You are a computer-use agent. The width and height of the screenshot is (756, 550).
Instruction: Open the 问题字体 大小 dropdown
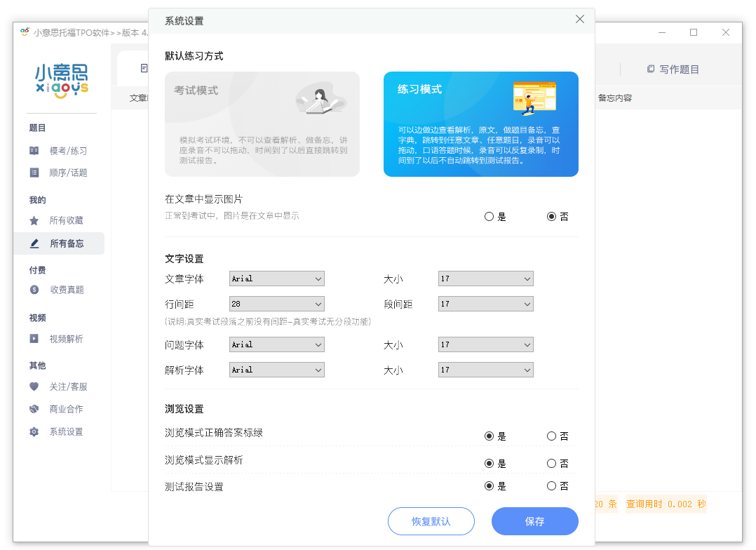(x=485, y=344)
